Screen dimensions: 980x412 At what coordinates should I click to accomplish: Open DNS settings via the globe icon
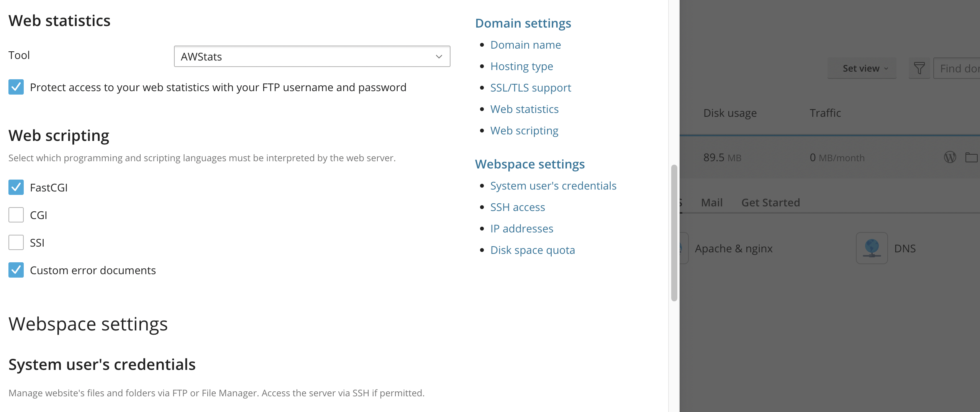coord(872,248)
